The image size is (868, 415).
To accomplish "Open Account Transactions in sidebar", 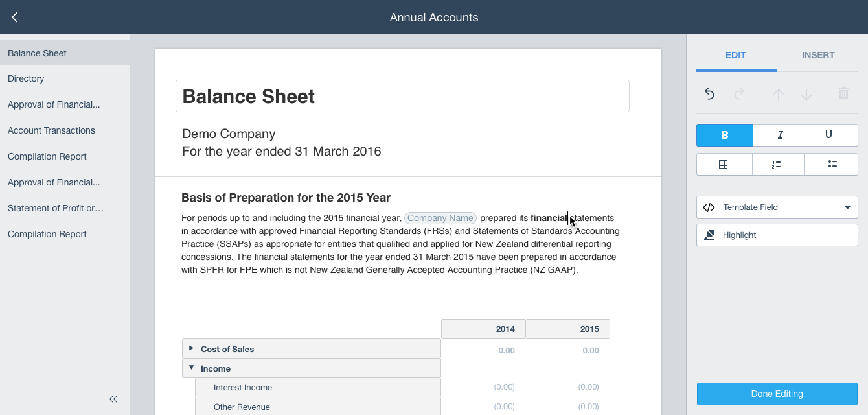I will pyautogui.click(x=65, y=130).
